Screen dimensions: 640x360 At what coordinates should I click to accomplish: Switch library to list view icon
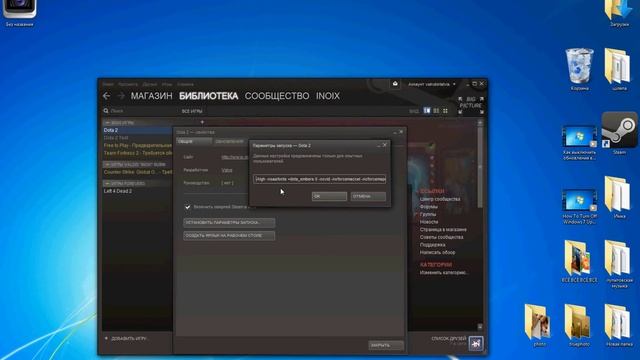[x=436, y=111]
